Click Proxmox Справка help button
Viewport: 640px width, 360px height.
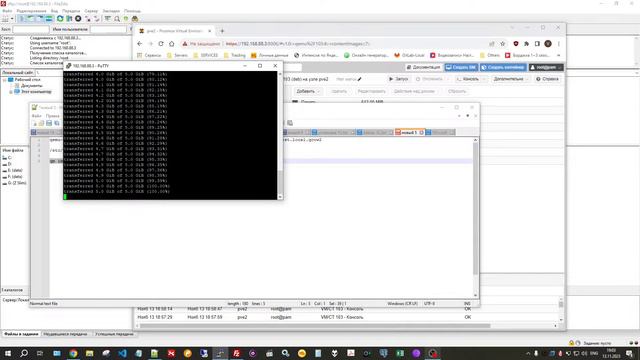pos(547,79)
